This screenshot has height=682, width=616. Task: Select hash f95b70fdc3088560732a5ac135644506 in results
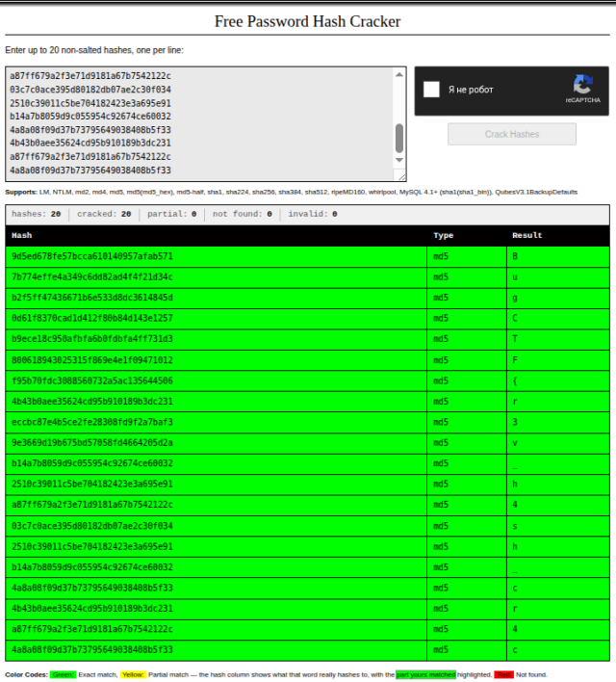click(x=92, y=380)
